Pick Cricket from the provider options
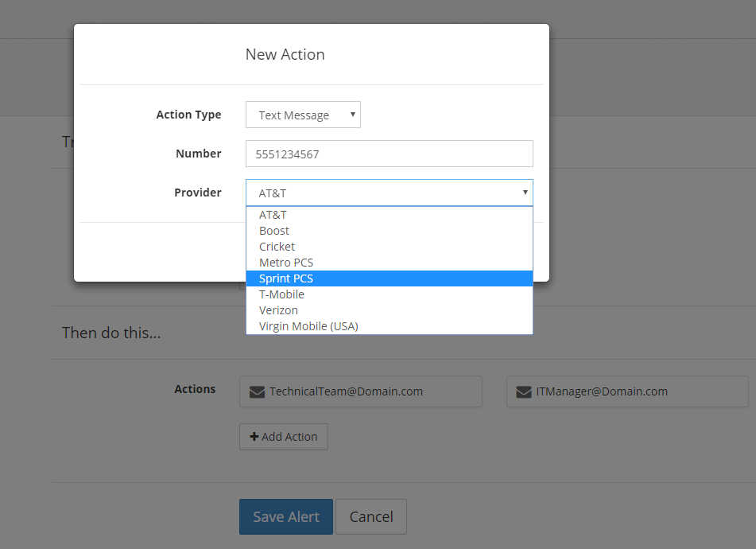This screenshot has width=756, height=549. click(x=277, y=247)
